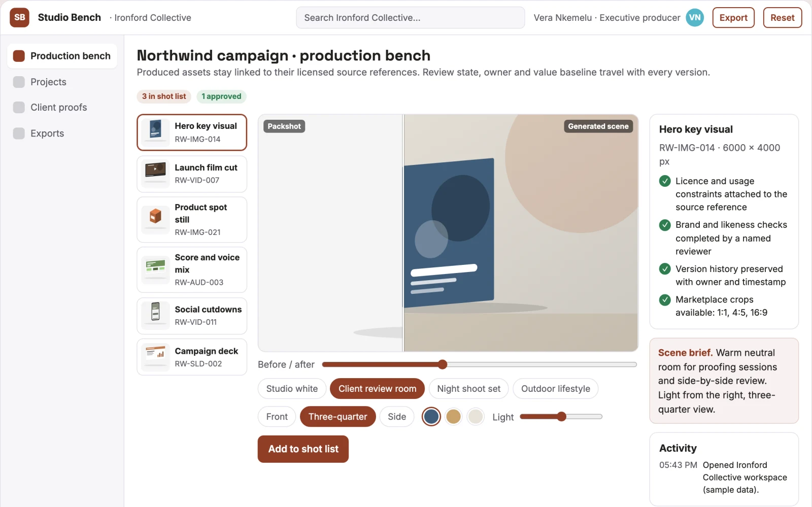The height and width of the screenshot is (507, 812).
Task: Click the 3 in shot list badge
Action: pos(164,96)
